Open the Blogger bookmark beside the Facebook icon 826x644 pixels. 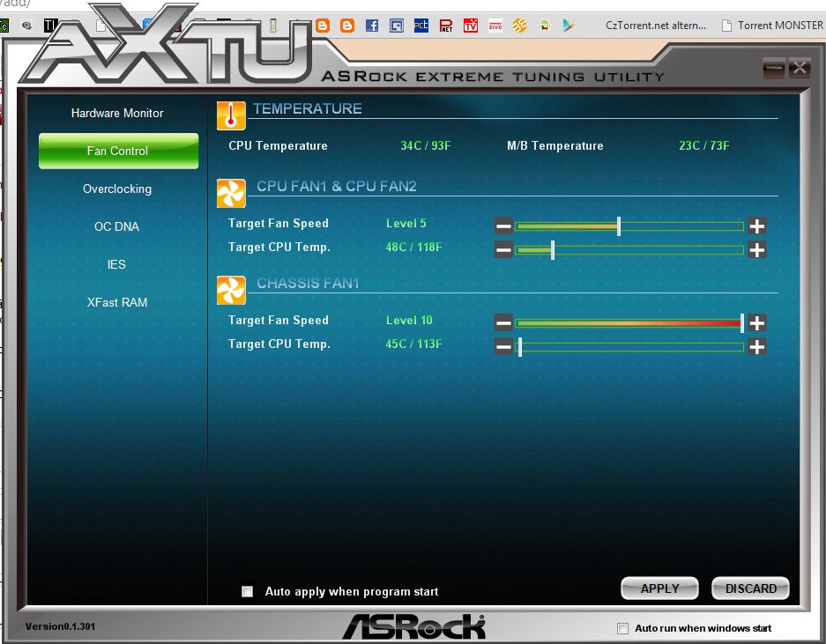[x=347, y=26]
